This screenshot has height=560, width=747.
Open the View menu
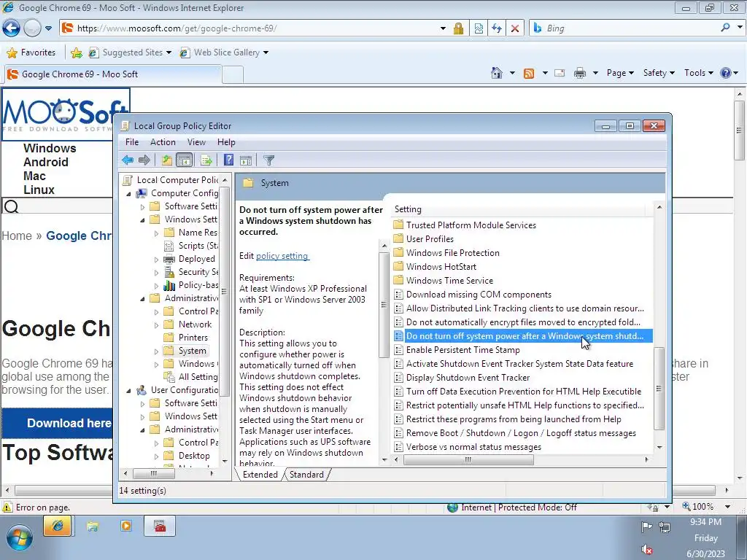pos(196,142)
